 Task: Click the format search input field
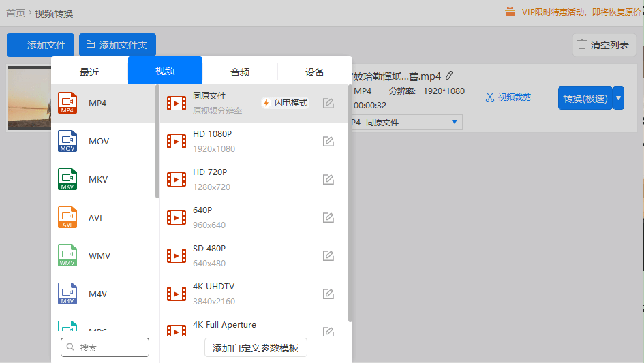105,347
